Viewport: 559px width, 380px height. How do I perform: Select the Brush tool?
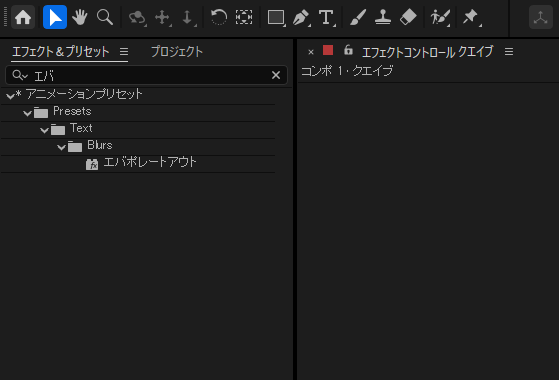tap(358, 17)
